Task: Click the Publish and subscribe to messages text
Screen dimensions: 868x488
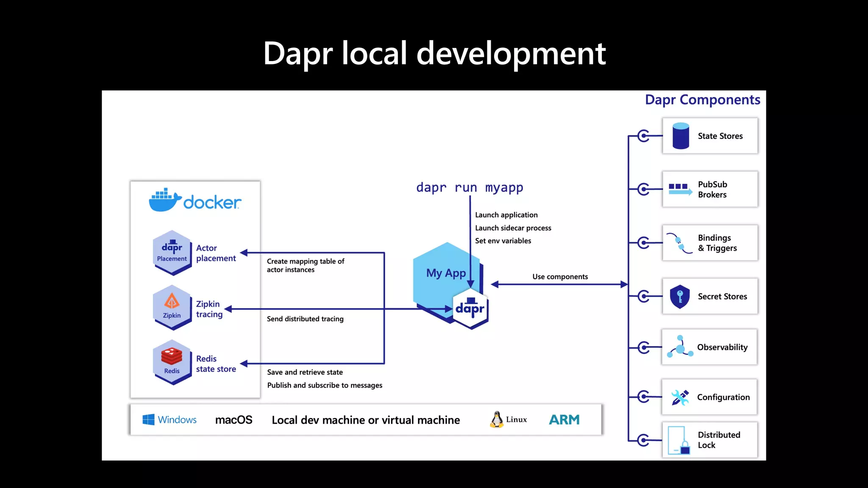Action: (325, 385)
